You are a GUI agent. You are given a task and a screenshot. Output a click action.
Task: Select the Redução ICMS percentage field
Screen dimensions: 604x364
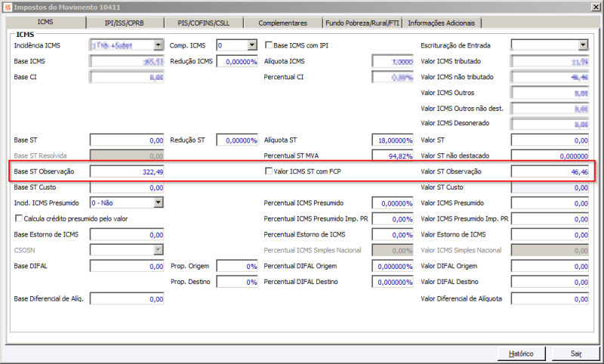tap(237, 61)
